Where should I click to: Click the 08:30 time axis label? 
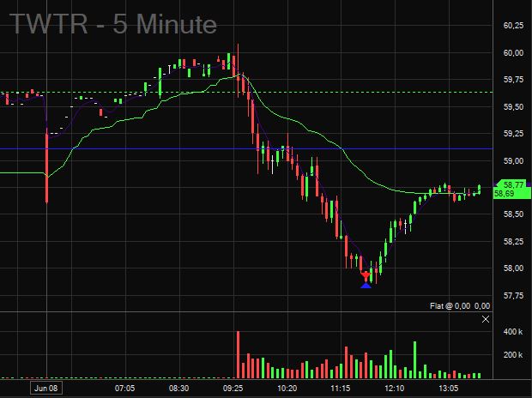[x=178, y=388]
